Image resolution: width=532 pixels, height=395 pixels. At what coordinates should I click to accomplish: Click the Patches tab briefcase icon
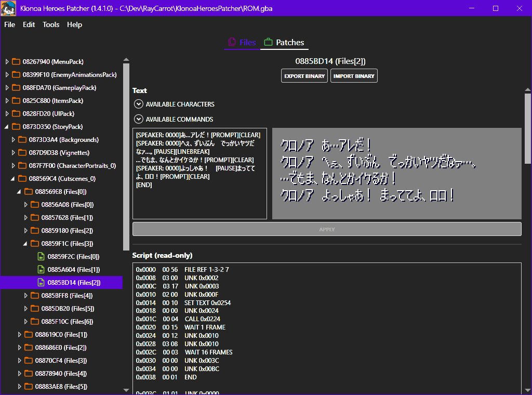point(269,42)
